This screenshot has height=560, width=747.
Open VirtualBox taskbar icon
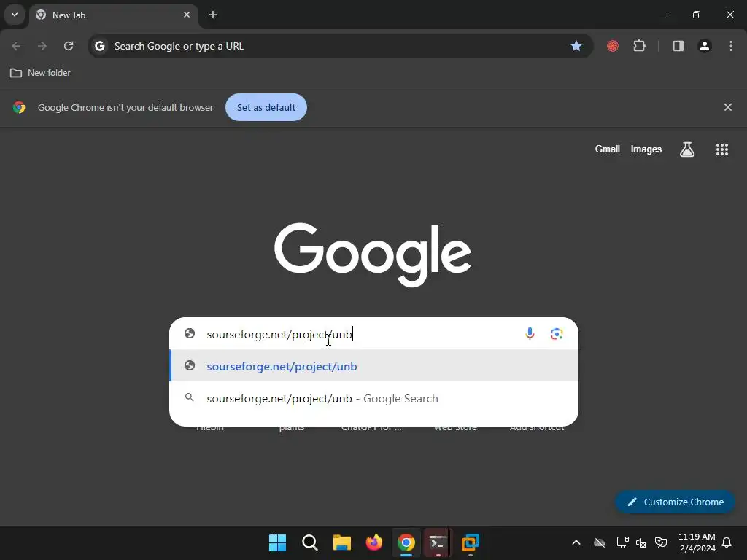[x=471, y=542]
